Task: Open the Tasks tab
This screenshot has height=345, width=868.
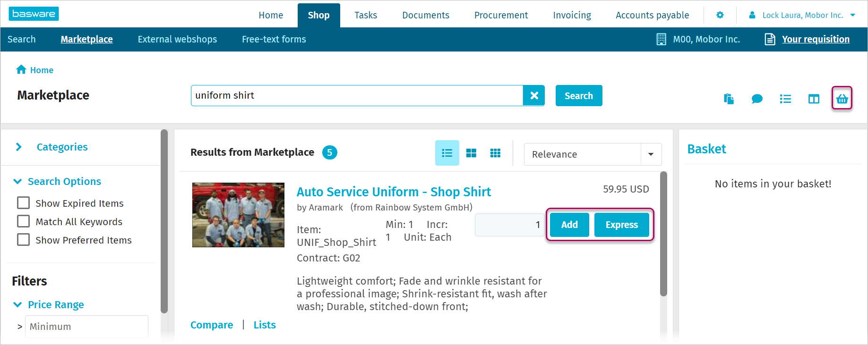Action: pos(366,15)
